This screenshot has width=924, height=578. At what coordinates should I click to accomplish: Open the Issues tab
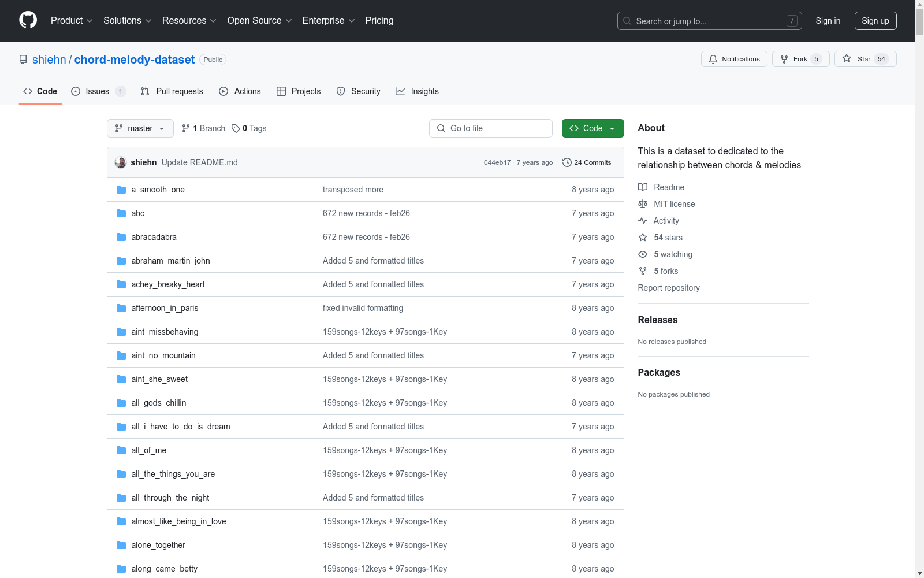[98, 91]
